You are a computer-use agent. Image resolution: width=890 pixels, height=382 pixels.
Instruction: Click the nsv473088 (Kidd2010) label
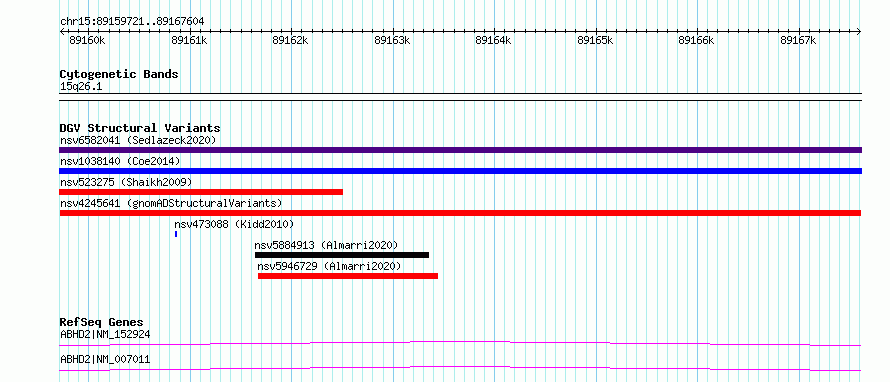point(234,224)
